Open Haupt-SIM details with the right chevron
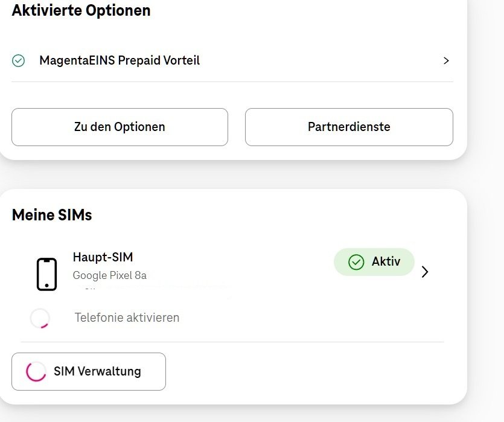 (x=425, y=272)
